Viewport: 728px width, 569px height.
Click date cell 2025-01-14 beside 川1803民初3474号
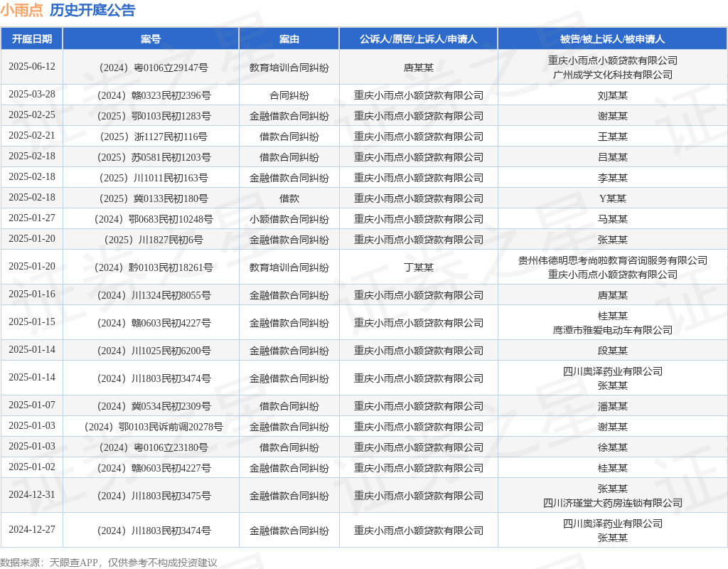pyautogui.click(x=31, y=377)
